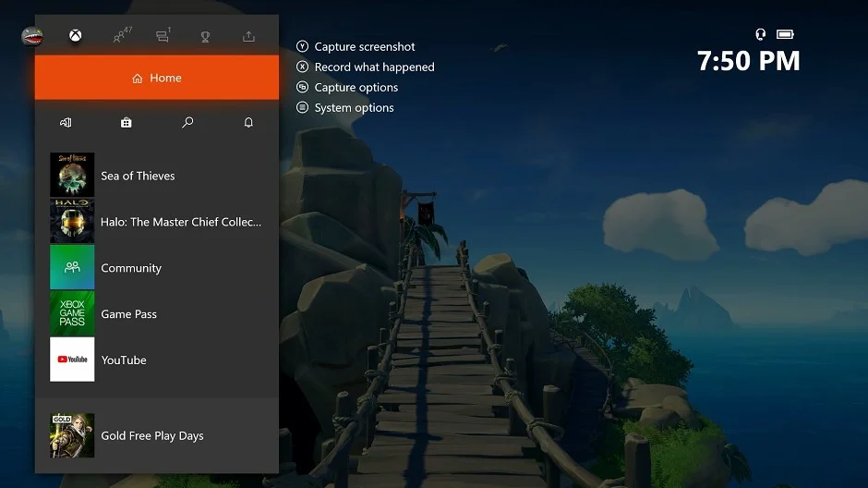Image resolution: width=868 pixels, height=488 pixels.
Task: Open the Notifications bell icon
Action: (x=248, y=122)
